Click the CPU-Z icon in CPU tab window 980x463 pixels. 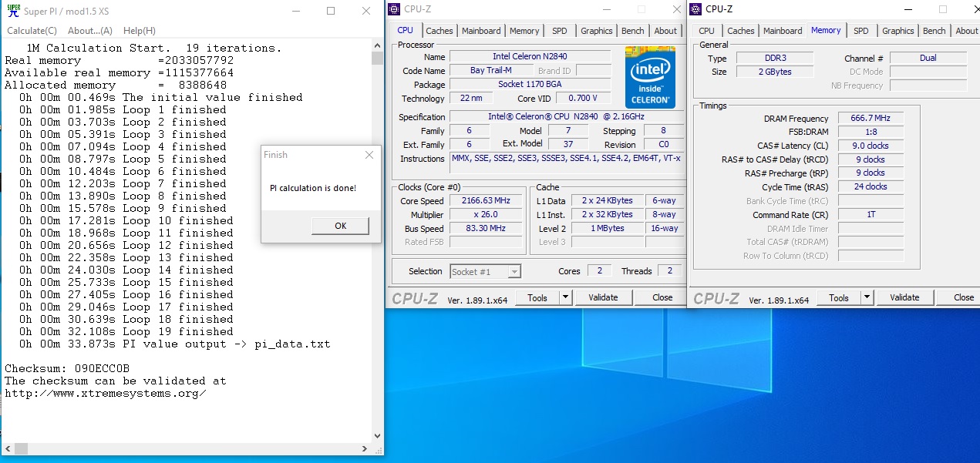tap(396, 9)
